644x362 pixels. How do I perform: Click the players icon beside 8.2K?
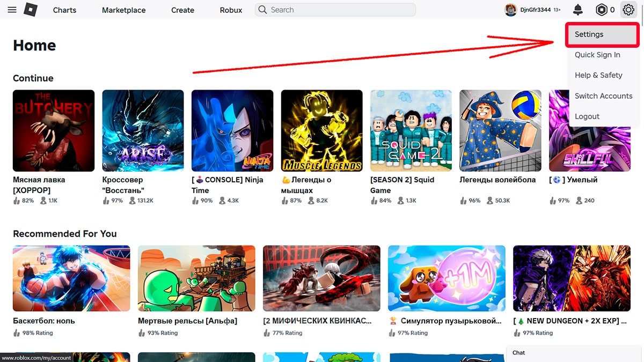point(311,201)
